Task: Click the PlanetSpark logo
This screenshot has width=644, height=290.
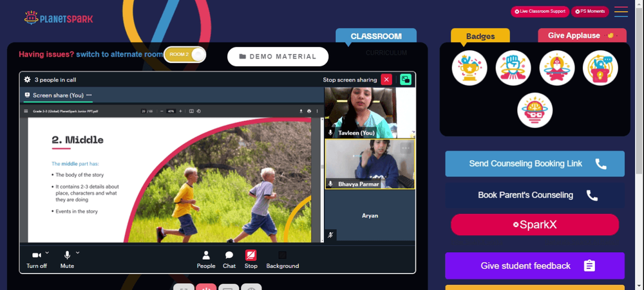Action: click(x=59, y=18)
